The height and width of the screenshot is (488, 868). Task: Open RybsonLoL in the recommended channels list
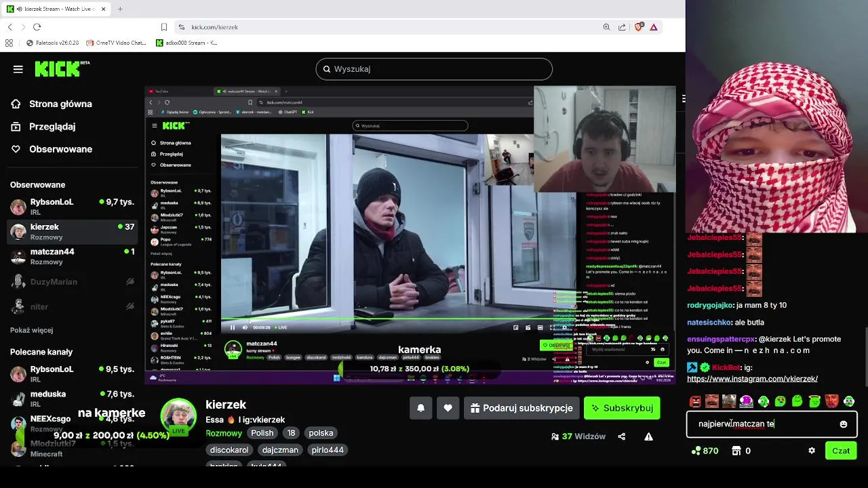click(x=71, y=373)
